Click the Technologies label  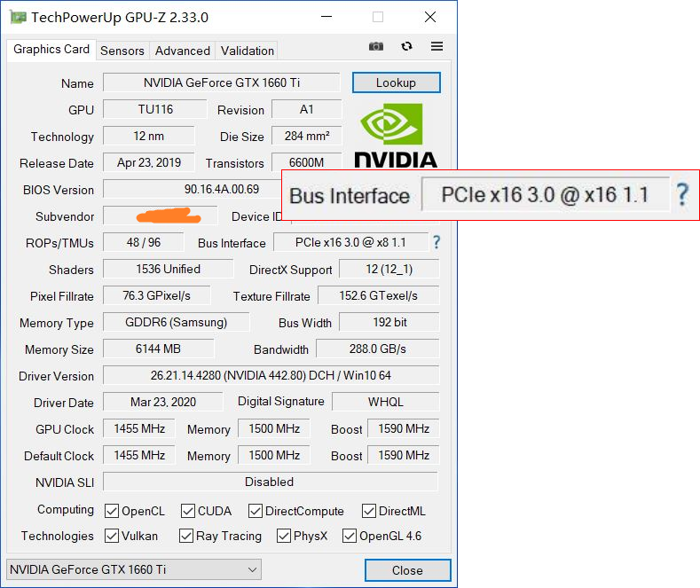click(x=57, y=536)
